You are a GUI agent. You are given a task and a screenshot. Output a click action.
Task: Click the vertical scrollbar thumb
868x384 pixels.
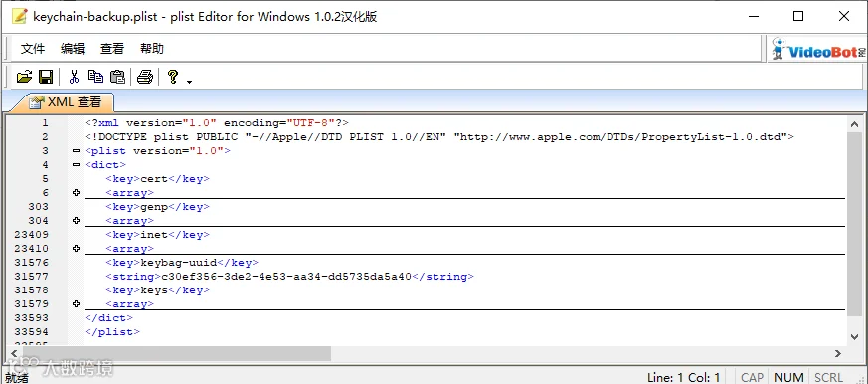854,225
